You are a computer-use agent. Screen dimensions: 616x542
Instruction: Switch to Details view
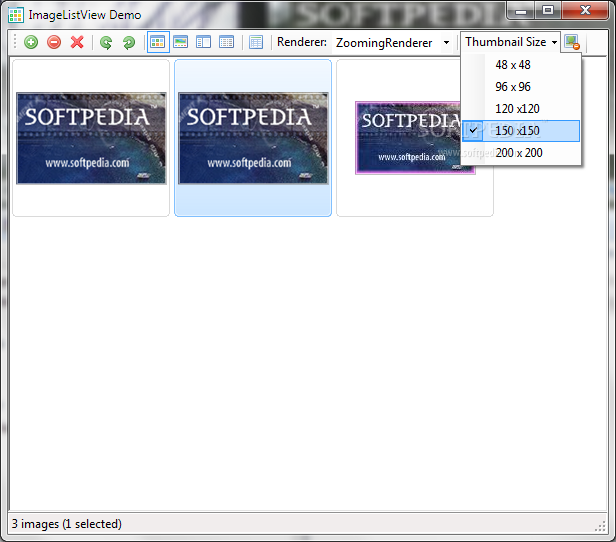pyautogui.click(x=227, y=42)
